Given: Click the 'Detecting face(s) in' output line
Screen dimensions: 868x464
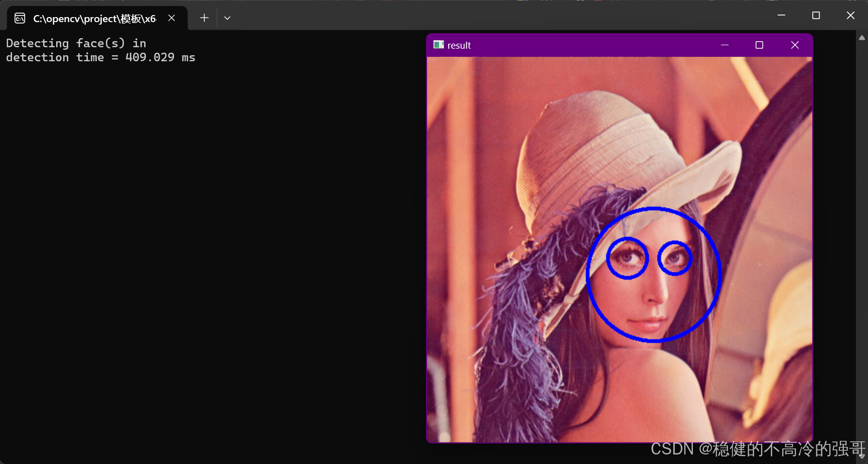Looking at the screenshot, I should click(76, 43).
